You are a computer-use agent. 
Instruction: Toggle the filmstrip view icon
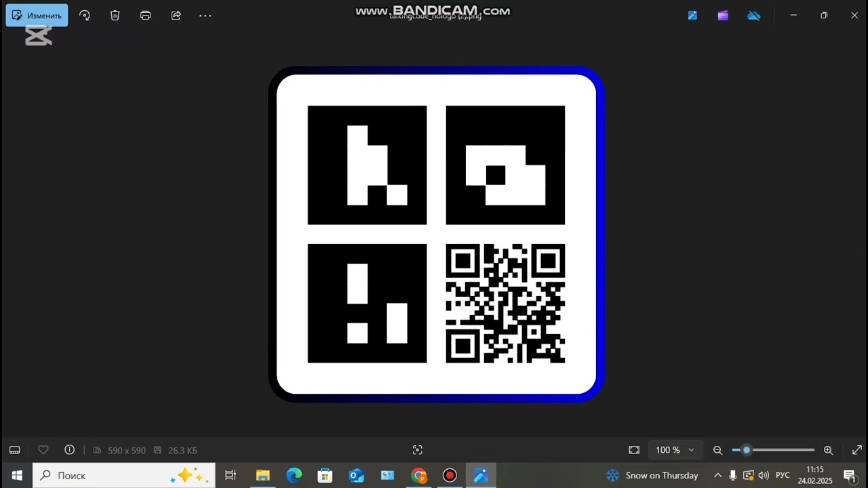[x=14, y=450]
